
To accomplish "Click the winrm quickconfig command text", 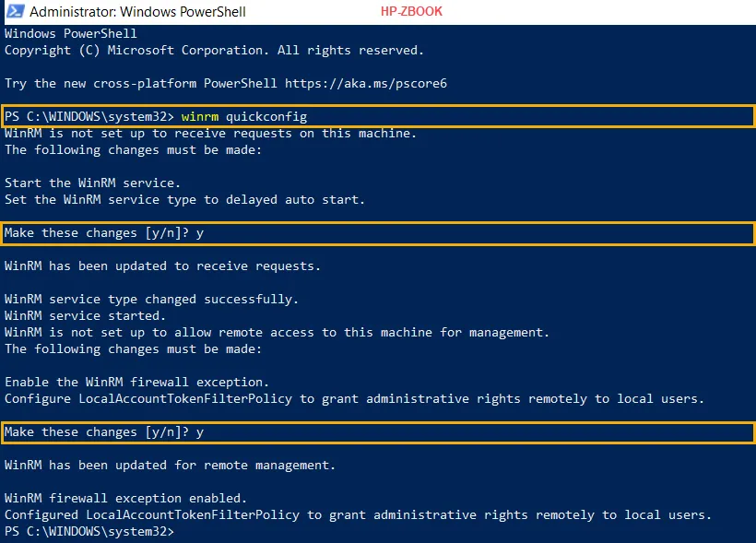I will [x=243, y=117].
